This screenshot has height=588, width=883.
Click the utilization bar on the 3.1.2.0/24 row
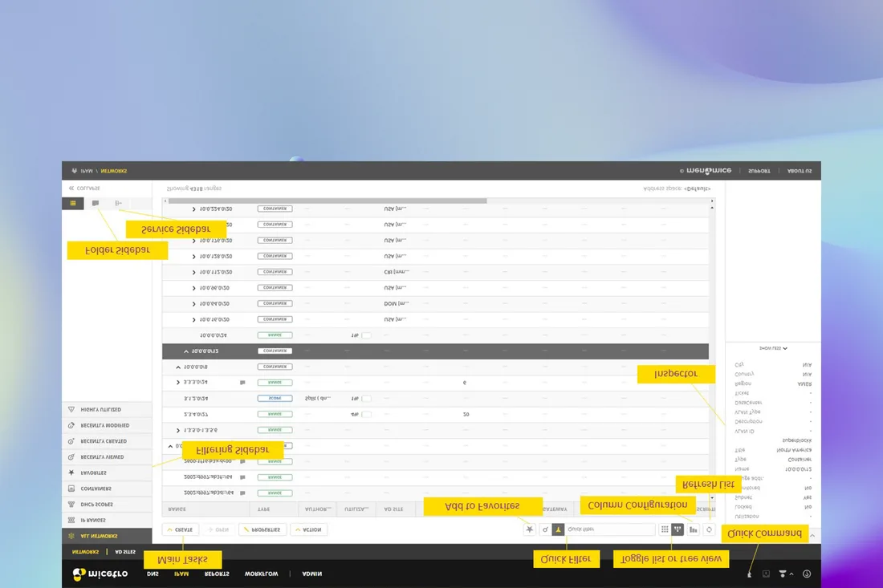(366, 399)
